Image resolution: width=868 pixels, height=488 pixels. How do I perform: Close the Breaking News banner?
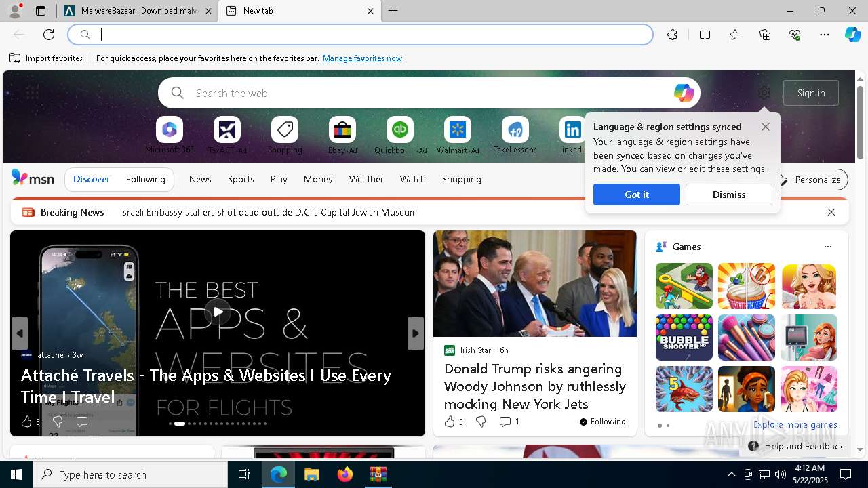(831, 212)
